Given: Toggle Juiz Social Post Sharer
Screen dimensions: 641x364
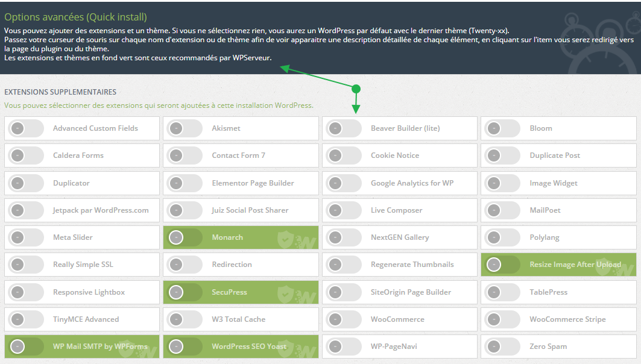Looking at the screenshot, I should click(185, 210).
